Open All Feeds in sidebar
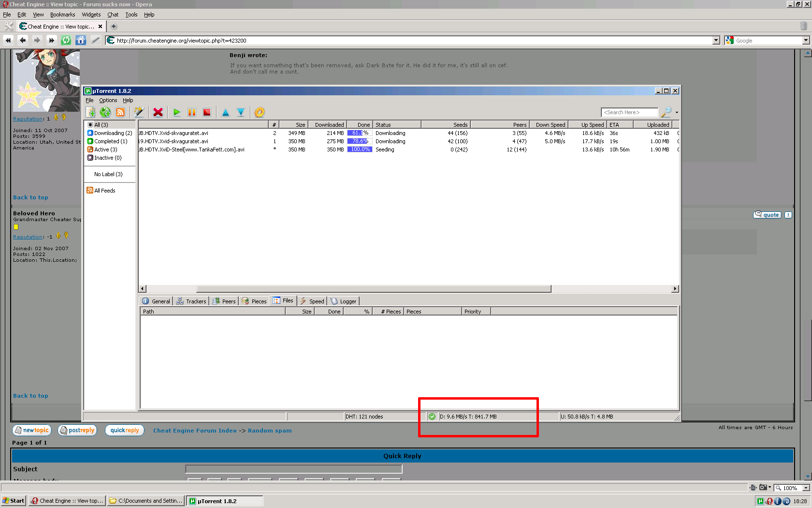812x508 pixels. [101, 191]
